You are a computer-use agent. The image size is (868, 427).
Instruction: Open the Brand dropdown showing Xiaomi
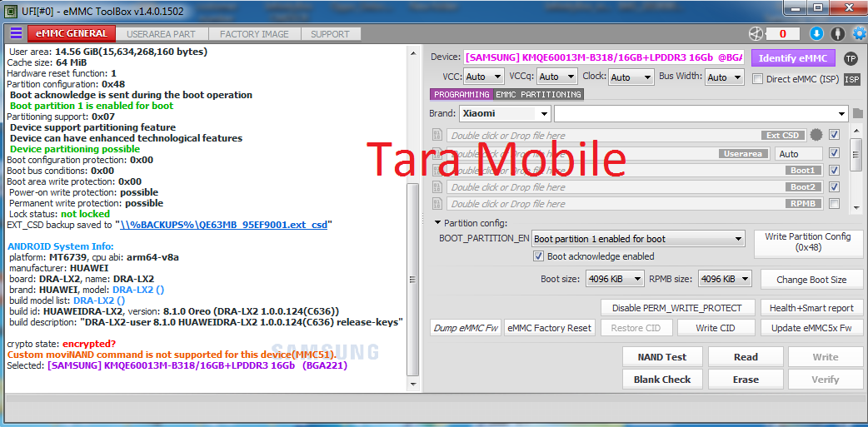(505, 114)
